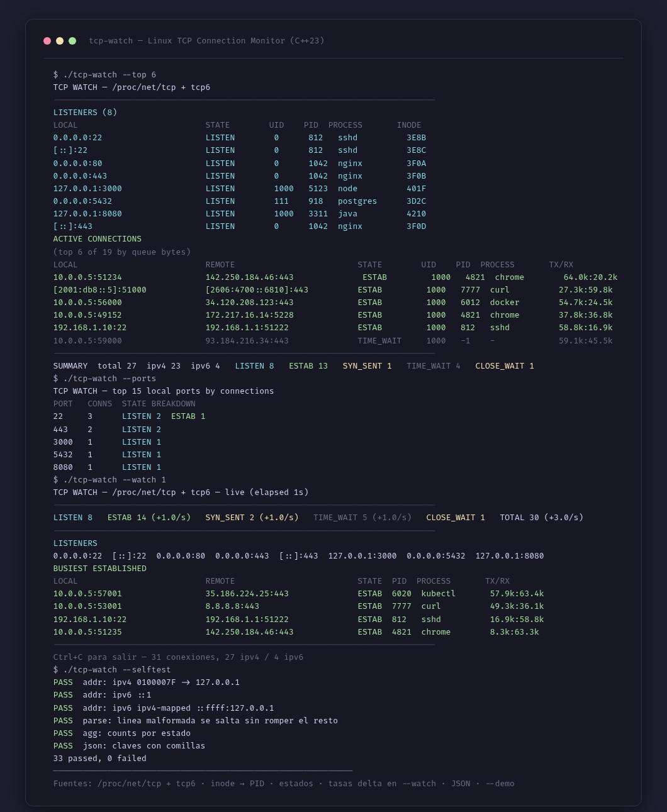The width and height of the screenshot is (667, 812).
Task: Click selftest line 'addr: ipv4 0100007F → 127.0.0.1'
Action: pyautogui.click(x=161, y=682)
